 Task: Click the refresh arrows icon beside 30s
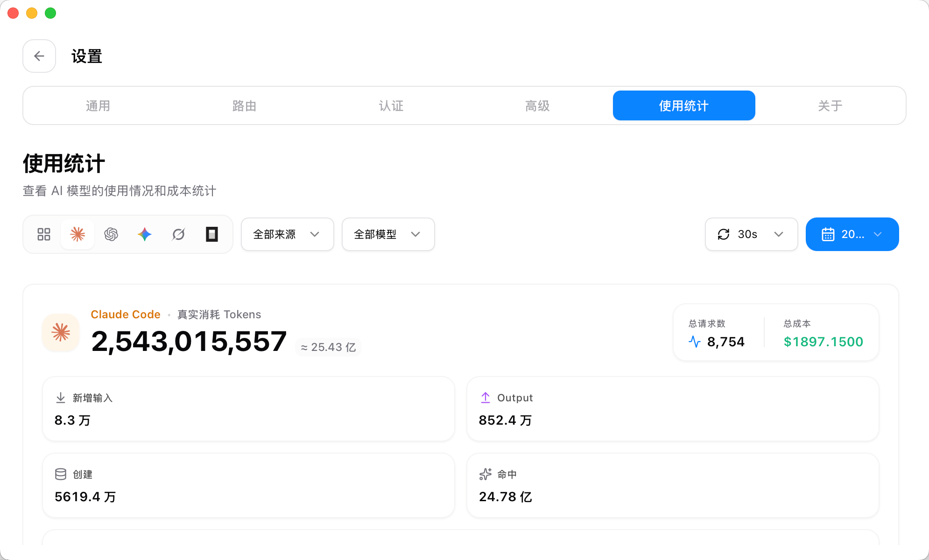point(724,234)
